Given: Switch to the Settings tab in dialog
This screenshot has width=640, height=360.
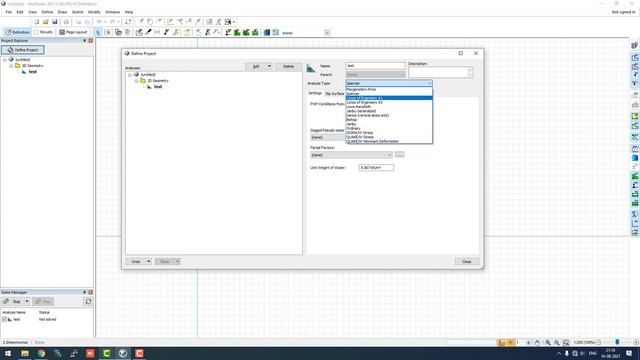Looking at the screenshot, I should click(x=315, y=93).
